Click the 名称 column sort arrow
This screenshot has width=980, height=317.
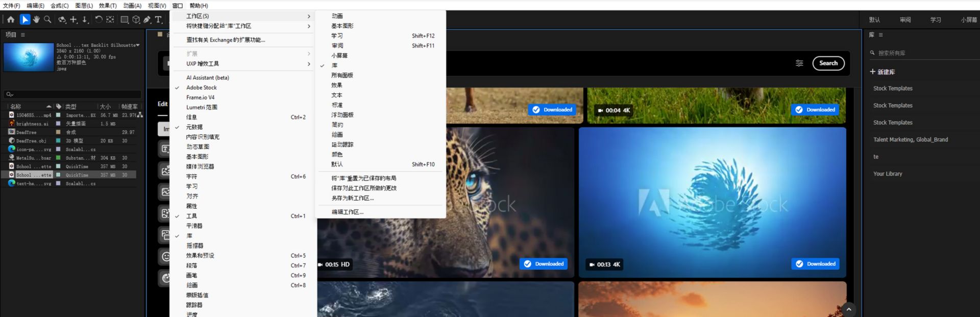click(x=49, y=107)
